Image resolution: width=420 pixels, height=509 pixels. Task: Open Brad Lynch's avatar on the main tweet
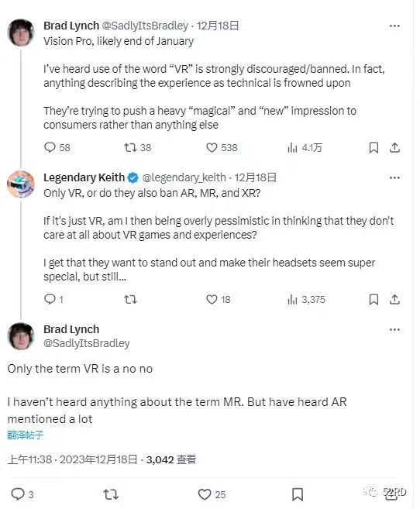(21, 336)
